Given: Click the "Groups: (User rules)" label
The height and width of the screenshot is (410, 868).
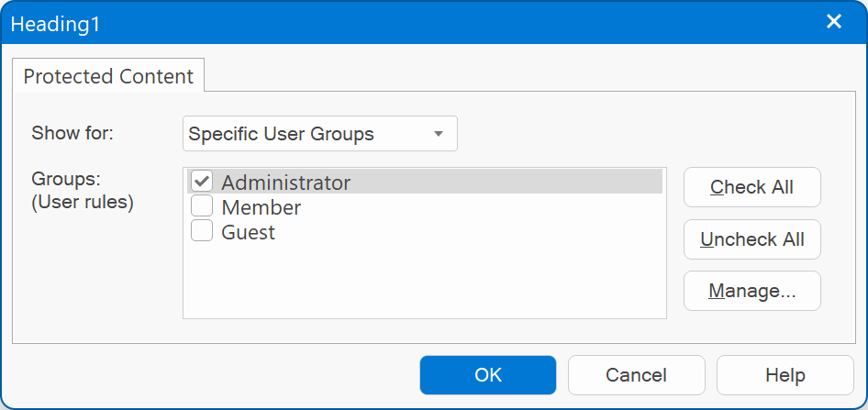Looking at the screenshot, I should point(83,191).
